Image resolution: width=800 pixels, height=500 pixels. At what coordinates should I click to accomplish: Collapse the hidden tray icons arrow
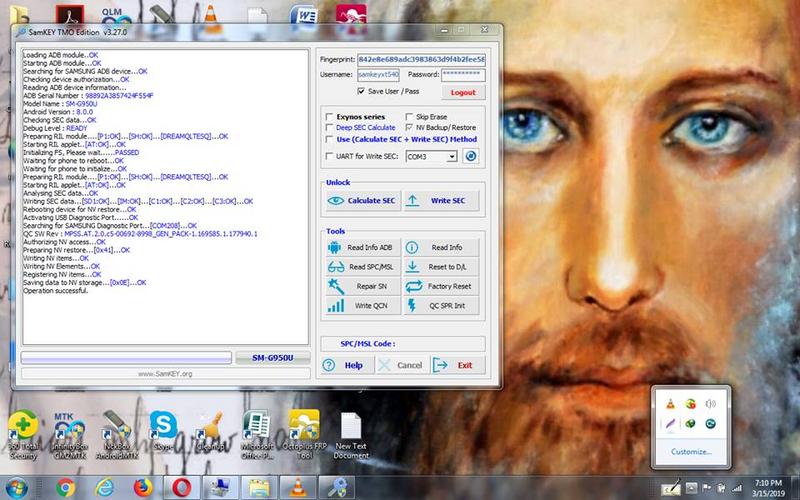click(x=691, y=488)
